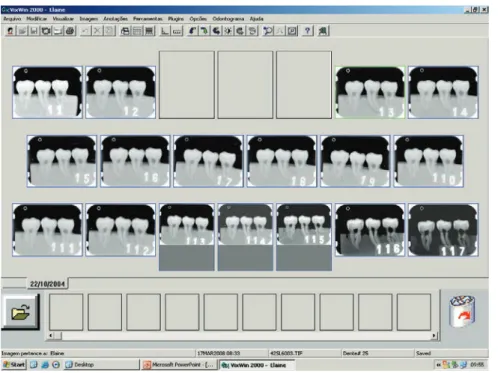498x373 pixels.
Task: Click the .TIF filename in status bar
Action: click(286, 353)
